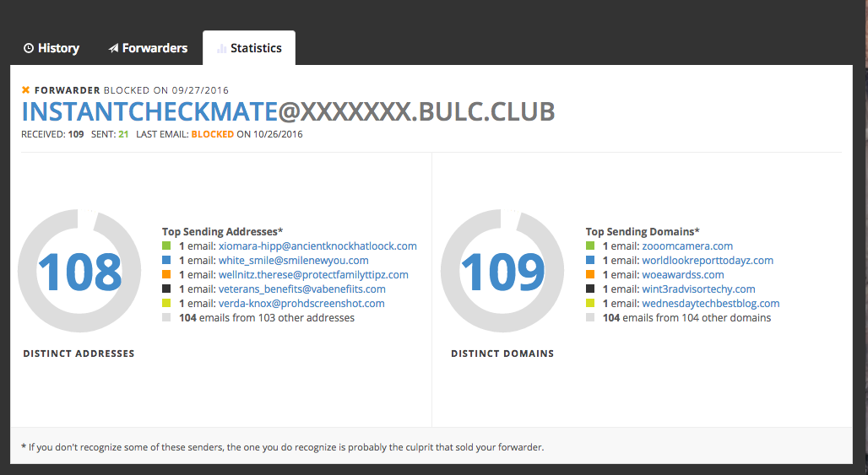
Task: Click the 'SENT: 21' count
Action: tap(110, 134)
